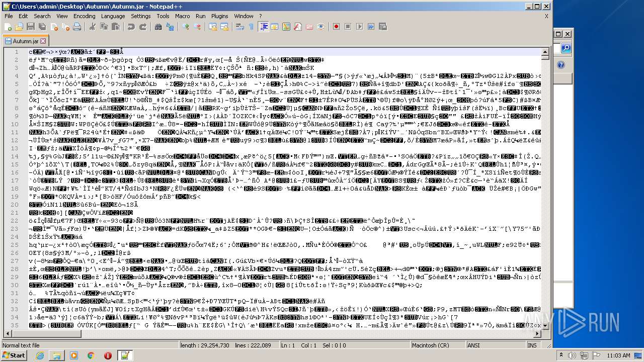
Task: Cut selection with scissors icon
Action: coord(92,27)
